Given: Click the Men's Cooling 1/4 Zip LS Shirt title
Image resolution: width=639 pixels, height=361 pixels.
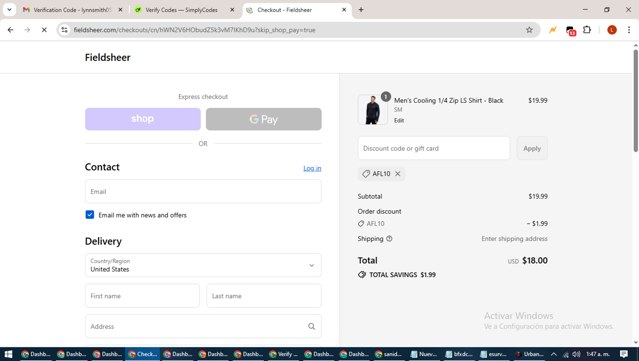Looking at the screenshot, I should pyautogui.click(x=449, y=100).
